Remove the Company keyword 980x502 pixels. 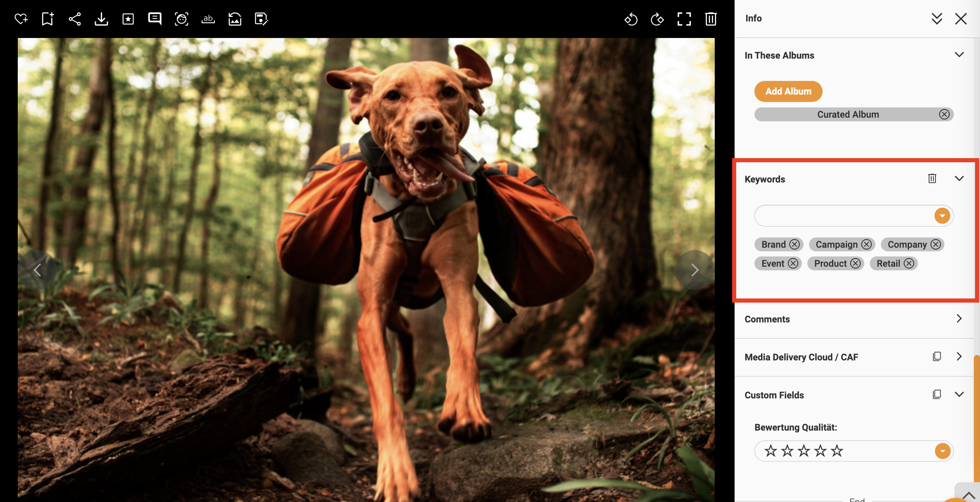pyautogui.click(x=936, y=244)
